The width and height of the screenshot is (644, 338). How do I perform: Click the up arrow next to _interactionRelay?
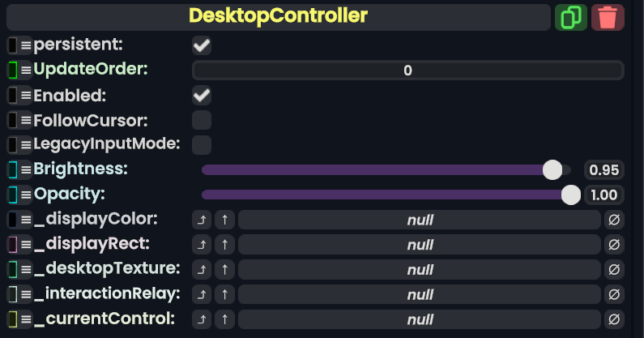pyautogui.click(x=224, y=294)
